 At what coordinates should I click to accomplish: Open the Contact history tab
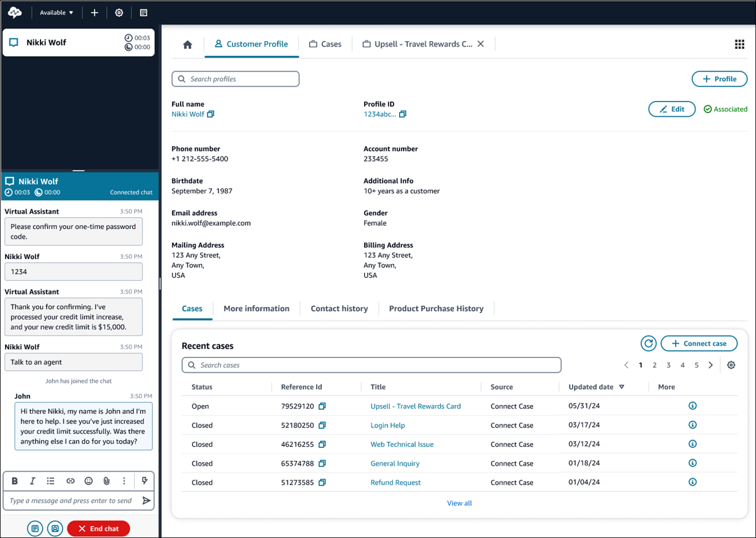click(x=339, y=308)
